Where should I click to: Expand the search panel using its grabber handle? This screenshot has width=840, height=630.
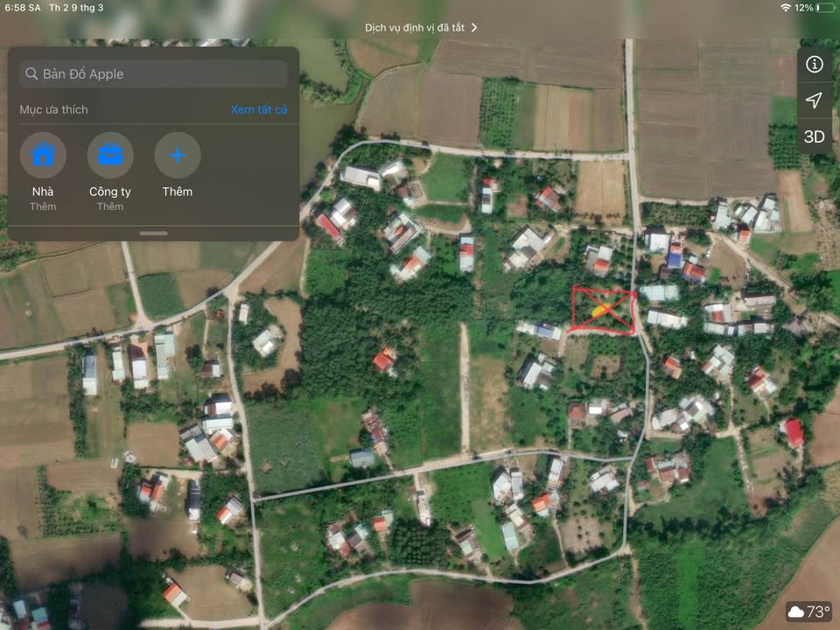(x=153, y=233)
